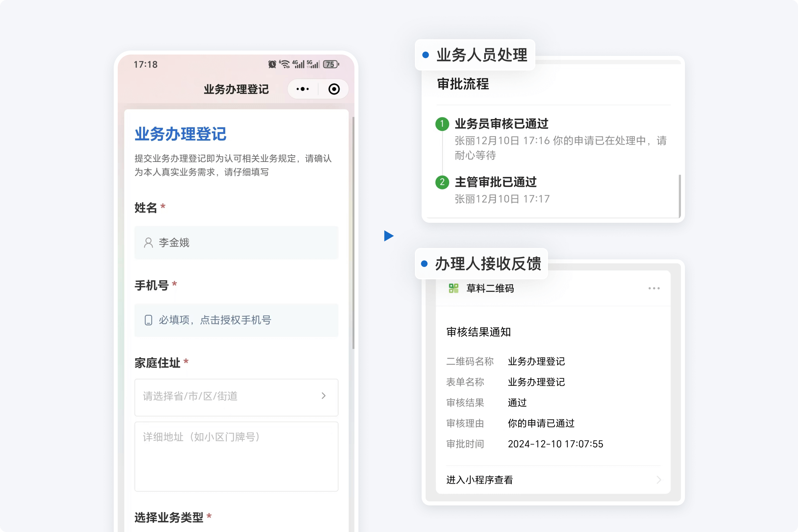
Task: Click 业务员审核已通过 step title
Action: pos(501,123)
